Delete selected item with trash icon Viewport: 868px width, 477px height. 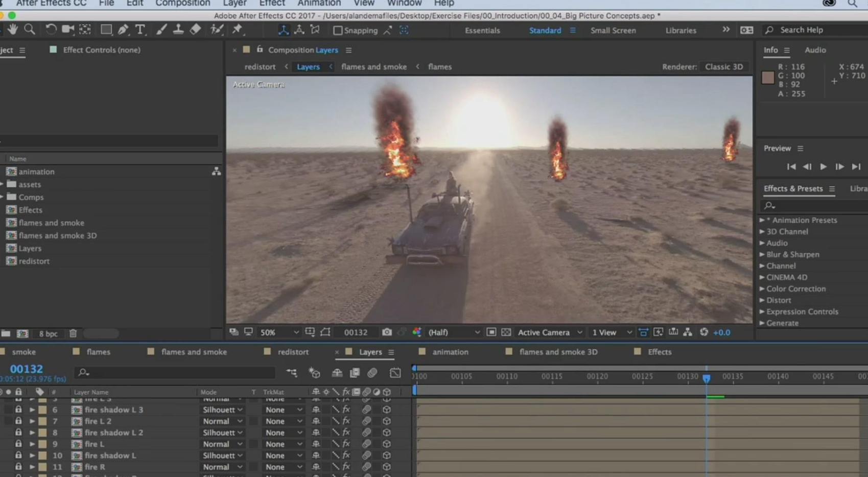(x=73, y=333)
